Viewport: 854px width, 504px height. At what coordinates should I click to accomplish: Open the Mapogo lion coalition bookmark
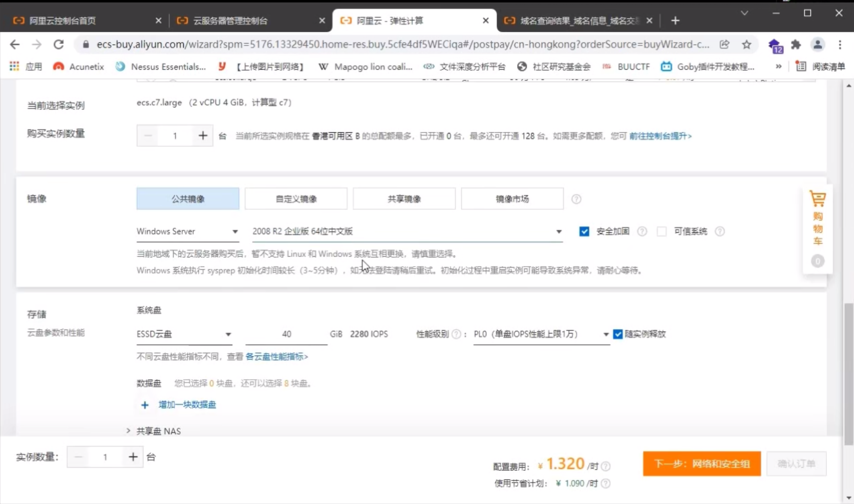coord(366,67)
